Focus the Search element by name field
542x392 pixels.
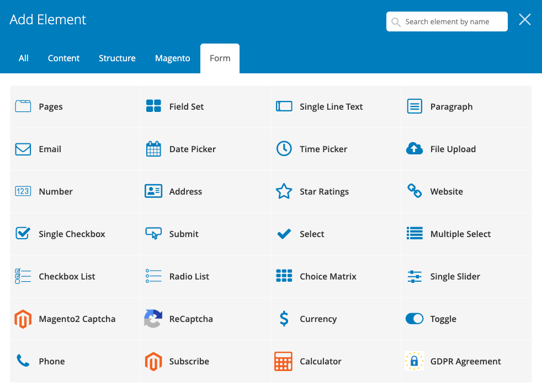coord(447,22)
